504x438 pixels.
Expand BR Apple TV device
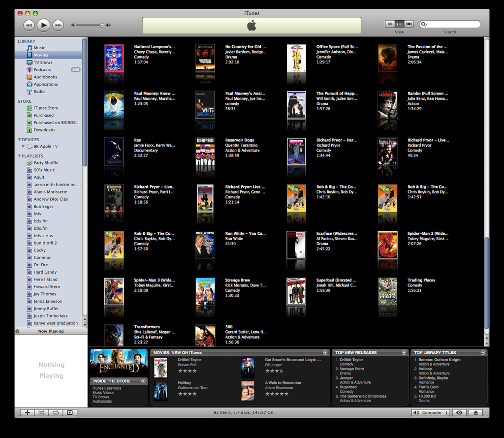click(24, 146)
